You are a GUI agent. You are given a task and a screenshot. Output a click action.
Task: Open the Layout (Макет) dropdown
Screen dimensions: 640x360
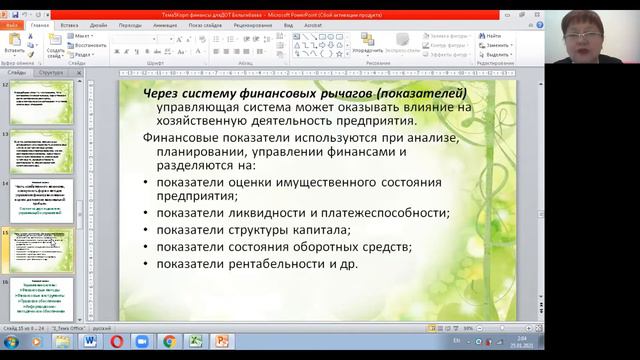(x=80, y=36)
